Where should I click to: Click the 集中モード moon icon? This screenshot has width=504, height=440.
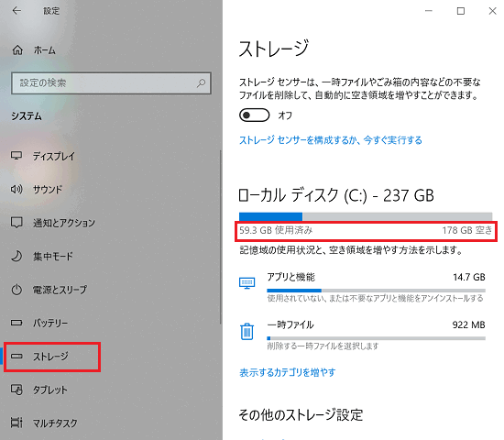16,256
